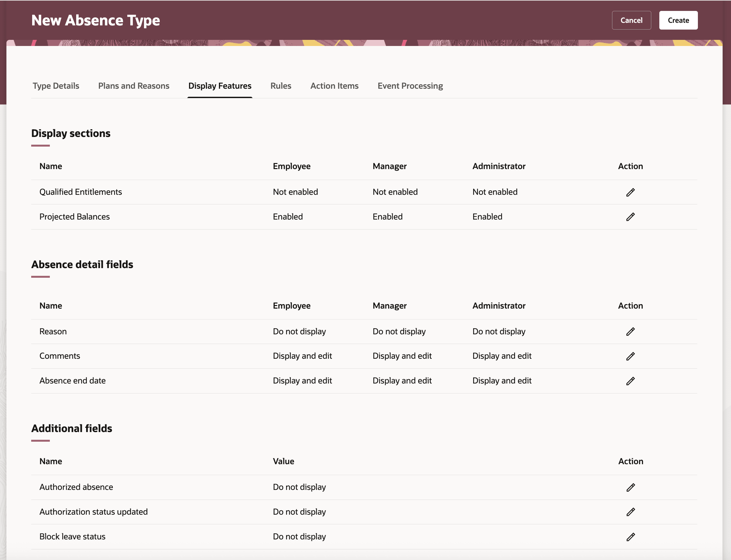Edit Authorization status updated row
The image size is (731, 560).
click(630, 512)
